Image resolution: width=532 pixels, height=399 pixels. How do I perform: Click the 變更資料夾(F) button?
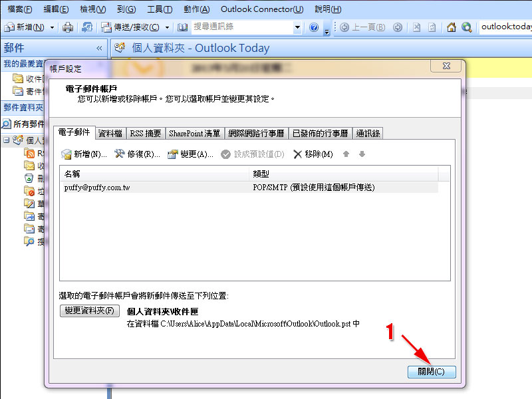point(90,311)
